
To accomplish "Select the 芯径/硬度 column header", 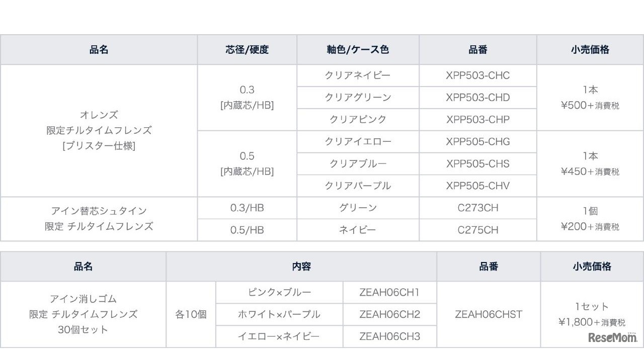I will tap(247, 49).
